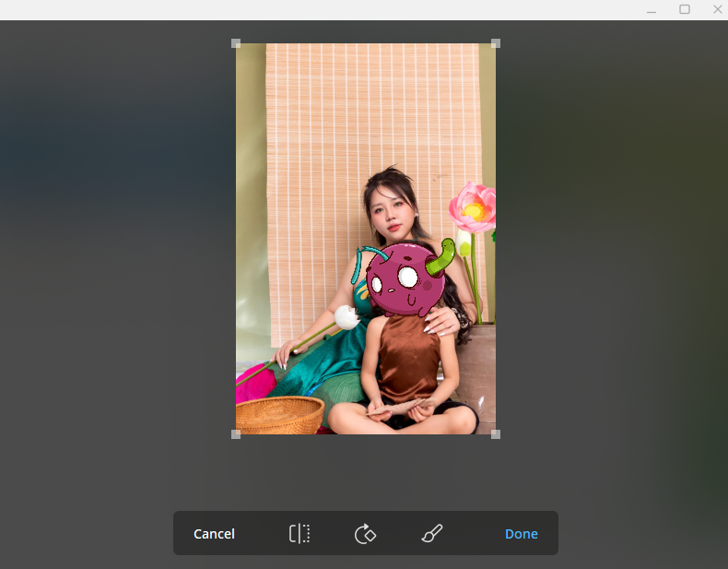Rotate the image with the rotate icon
This screenshot has width=728, height=569.
click(365, 533)
